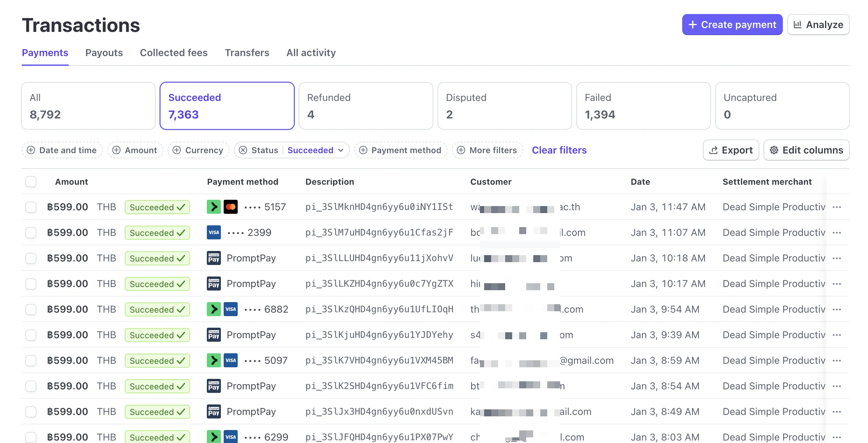Click the Visa icon next to card 2399
The width and height of the screenshot is (868, 443).
[213, 232]
